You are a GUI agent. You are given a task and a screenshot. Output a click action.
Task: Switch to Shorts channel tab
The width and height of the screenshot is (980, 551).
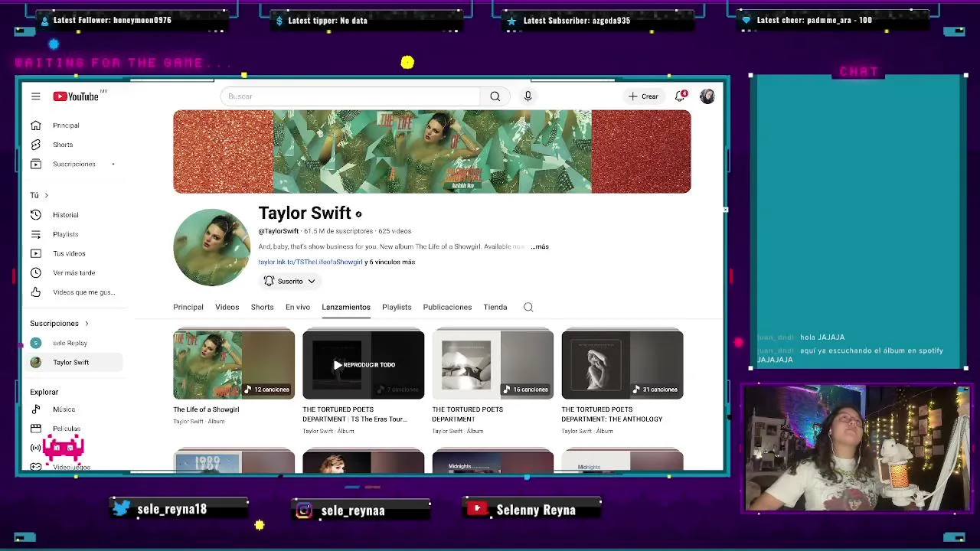262,307
